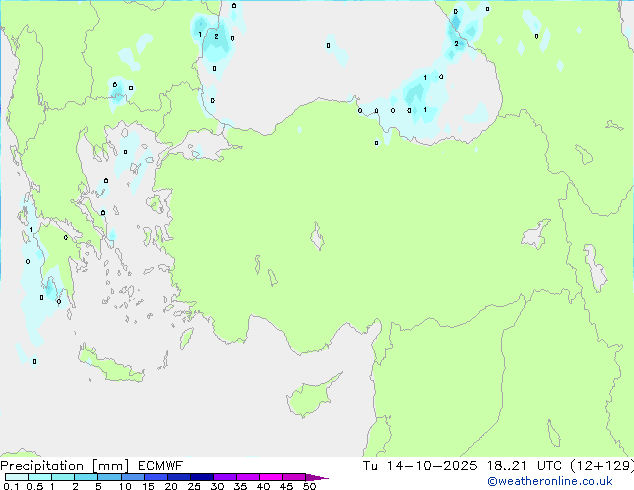Click the 5–10 mm legend color swatch
This screenshot has width=634, height=490.
point(109,477)
